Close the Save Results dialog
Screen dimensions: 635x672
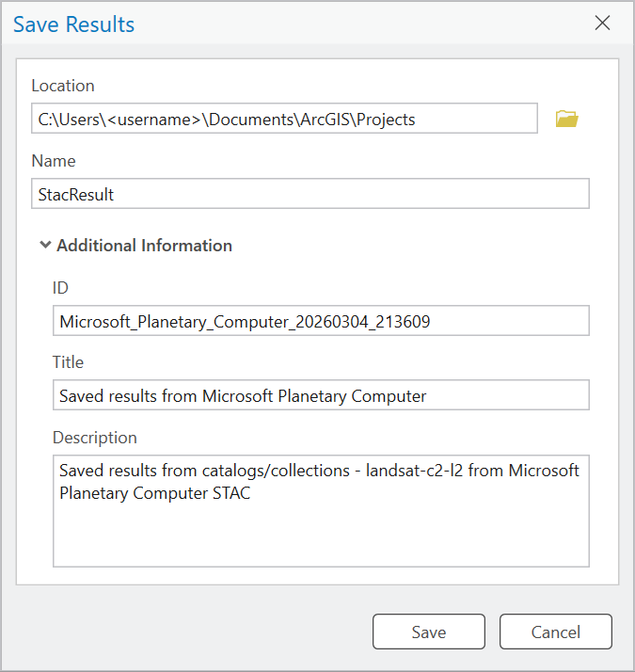[x=602, y=24]
